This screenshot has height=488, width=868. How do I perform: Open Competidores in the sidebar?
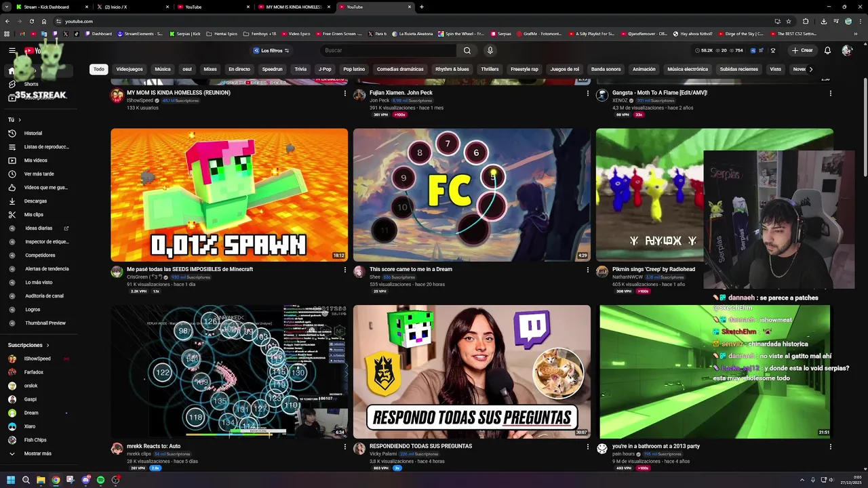(40, 256)
